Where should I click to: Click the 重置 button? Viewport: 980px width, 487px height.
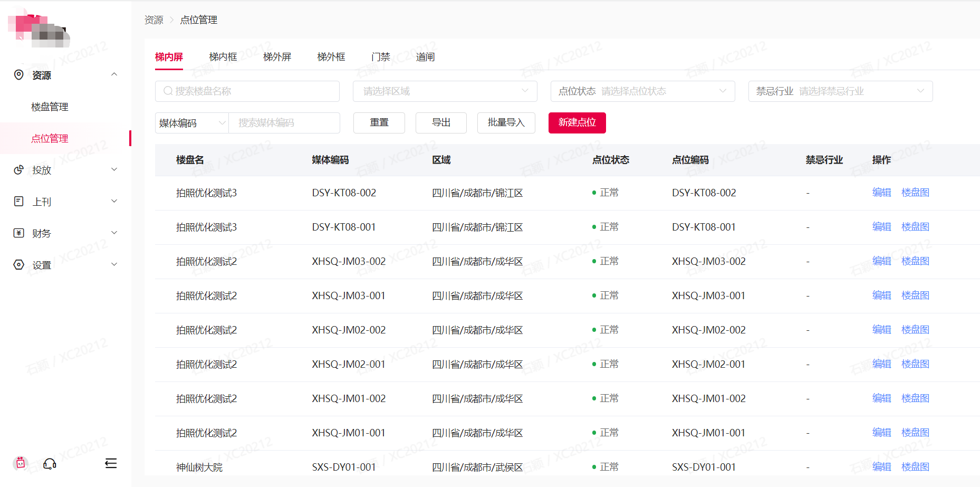[x=379, y=123]
